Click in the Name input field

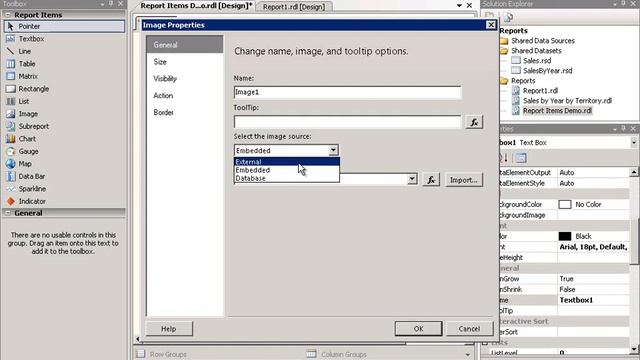click(347, 92)
